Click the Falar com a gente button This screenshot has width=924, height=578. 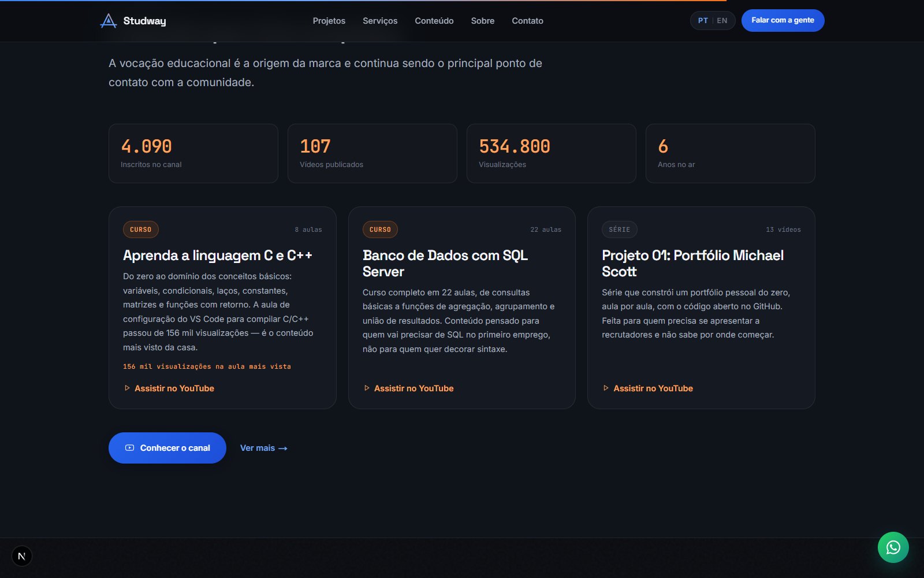click(x=783, y=21)
